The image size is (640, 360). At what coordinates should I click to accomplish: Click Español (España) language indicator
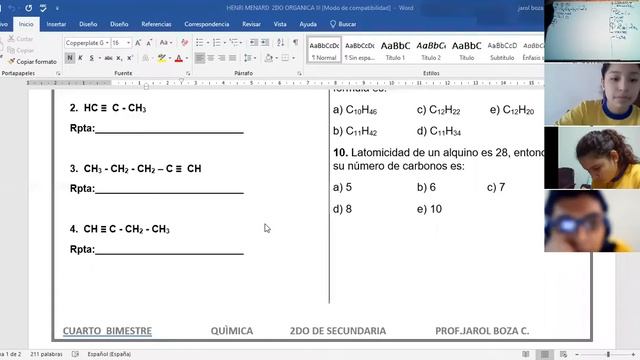tap(109, 354)
